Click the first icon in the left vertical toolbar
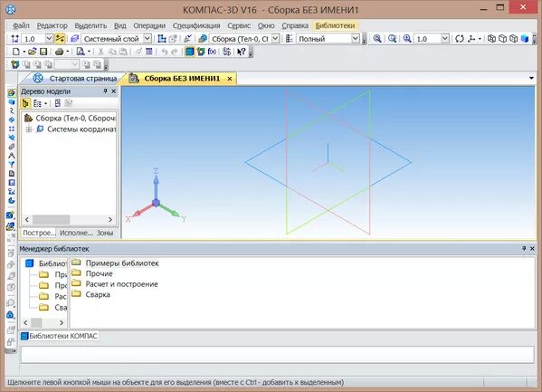This screenshot has width=542, height=392. pos(12,92)
